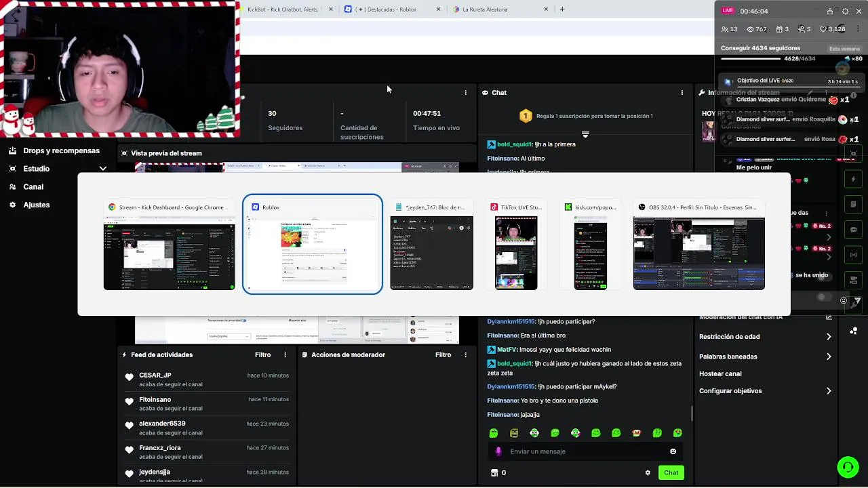
Task: Open the Canal sidebar item
Action: tap(26, 187)
